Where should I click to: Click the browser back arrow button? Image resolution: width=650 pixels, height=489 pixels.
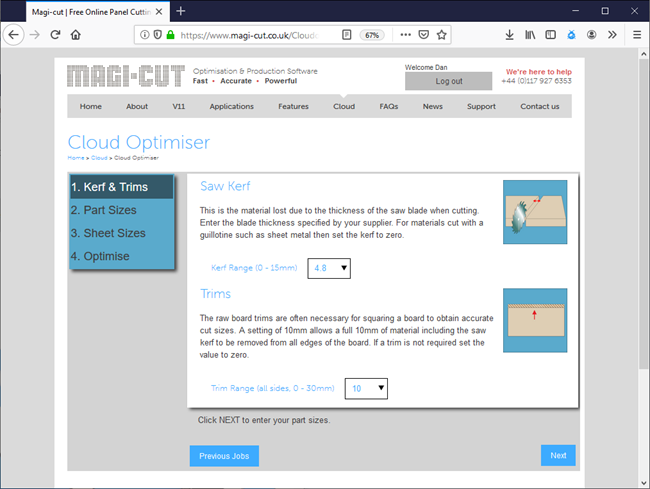pos(14,34)
